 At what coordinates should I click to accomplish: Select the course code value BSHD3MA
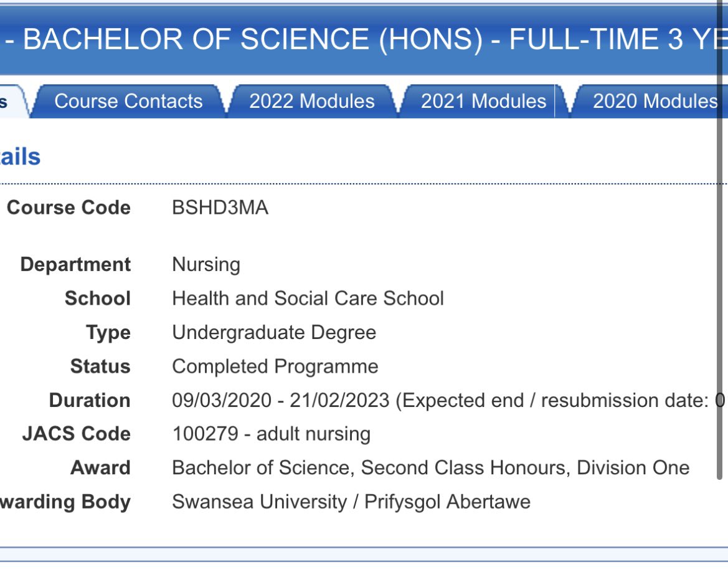(x=220, y=208)
